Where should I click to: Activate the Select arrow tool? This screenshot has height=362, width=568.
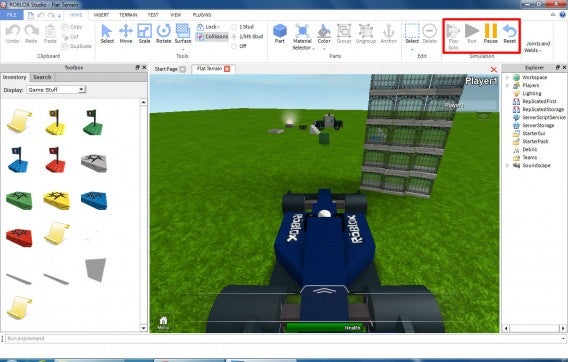coord(107,34)
